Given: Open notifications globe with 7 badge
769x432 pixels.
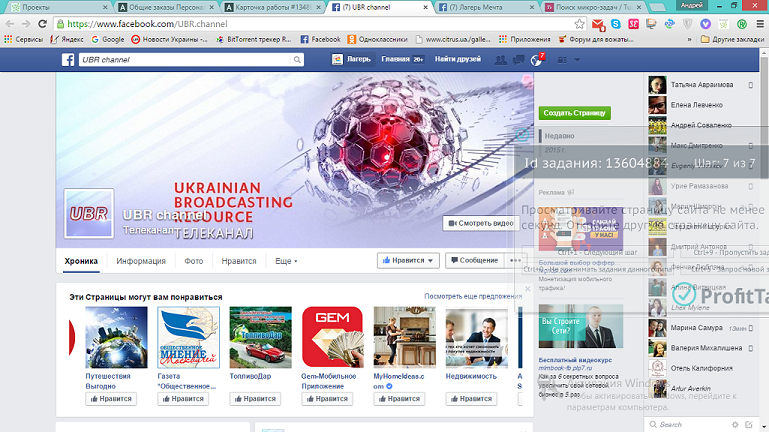Looking at the screenshot, I should click(537, 59).
